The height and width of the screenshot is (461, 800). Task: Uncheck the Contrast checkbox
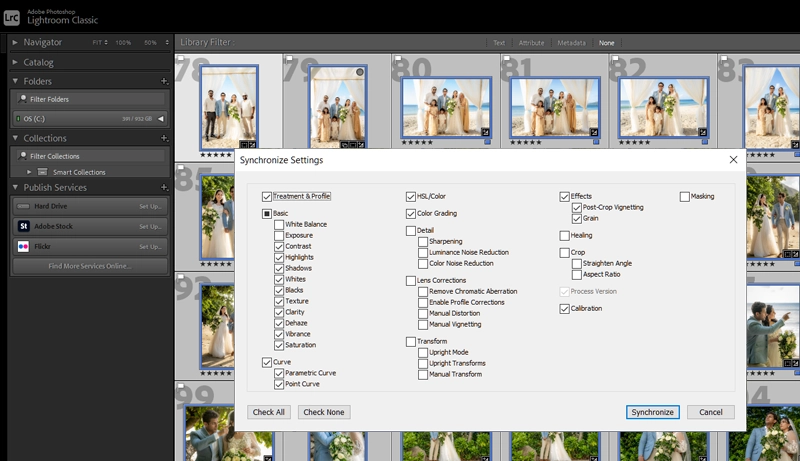tap(279, 246)
